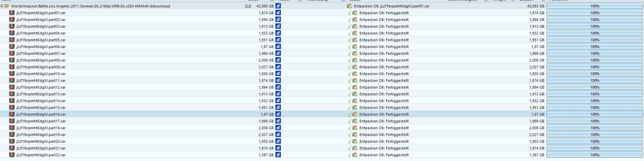Select file jLzTYbrpmhtKdgXJ.part15.rar
The width and height of the screenshot is (644, 161).
click(41, 107)
